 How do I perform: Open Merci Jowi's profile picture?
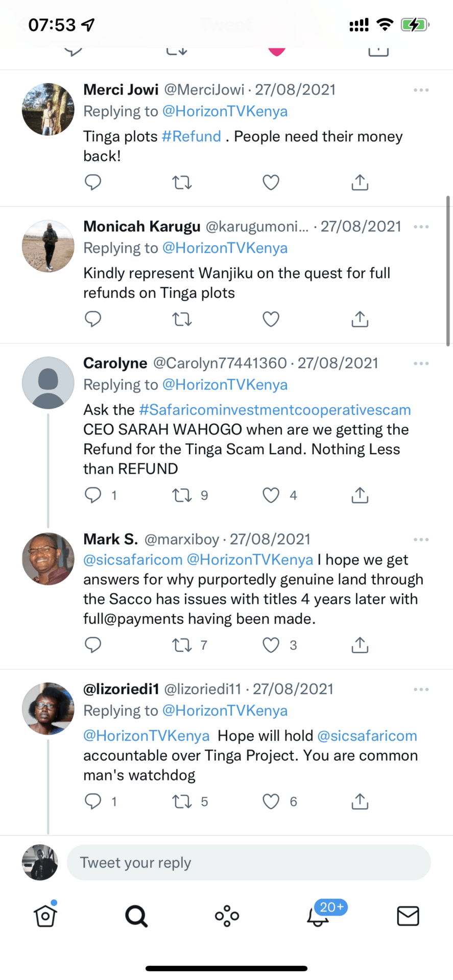48,109
